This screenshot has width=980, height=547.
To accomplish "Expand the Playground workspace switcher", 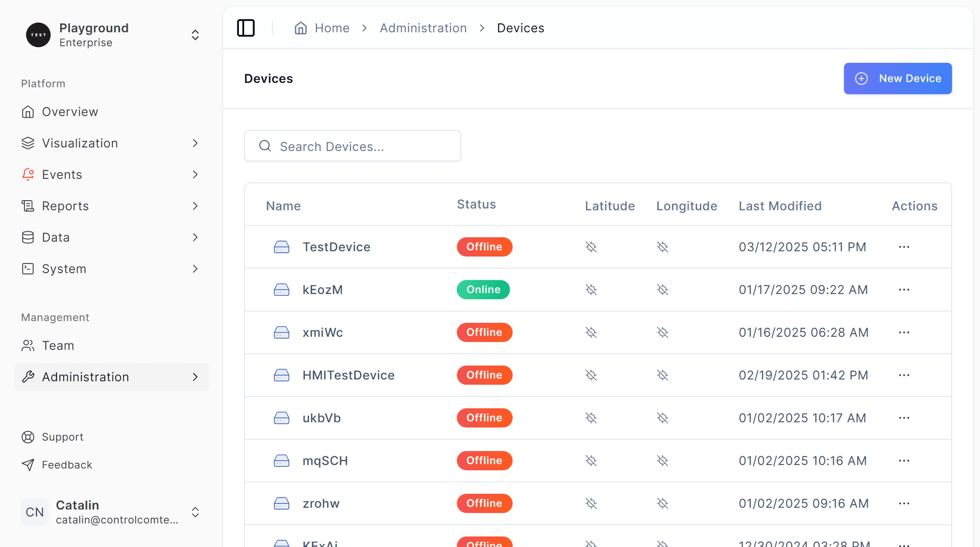I will [195, 35].
